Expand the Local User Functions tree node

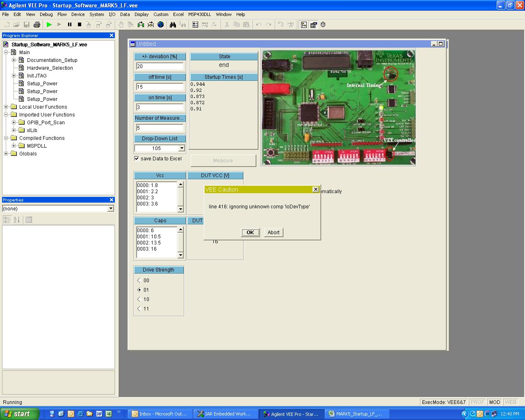tap(6, 107)
